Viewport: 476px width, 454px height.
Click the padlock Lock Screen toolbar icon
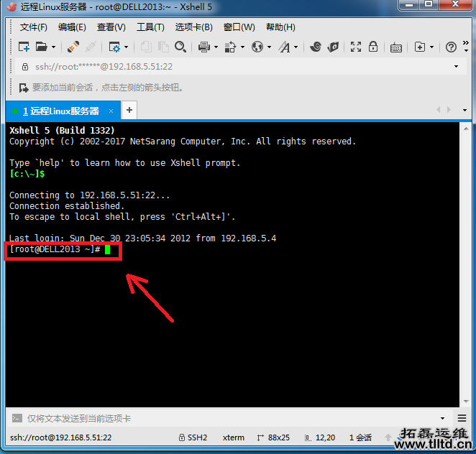[373, 47]
